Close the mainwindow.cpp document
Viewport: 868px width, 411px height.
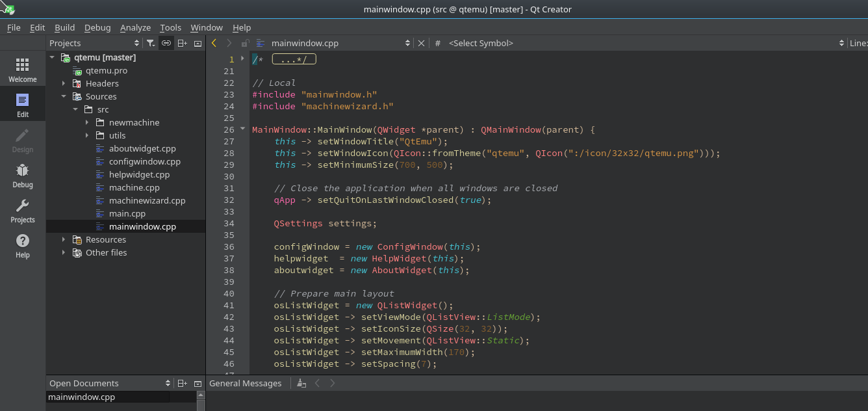421,43
